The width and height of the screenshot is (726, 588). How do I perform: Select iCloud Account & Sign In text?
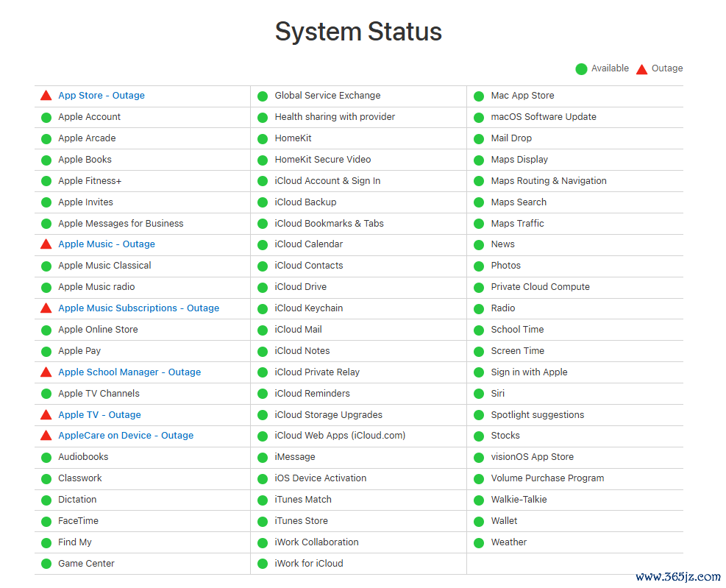(327, 181)
